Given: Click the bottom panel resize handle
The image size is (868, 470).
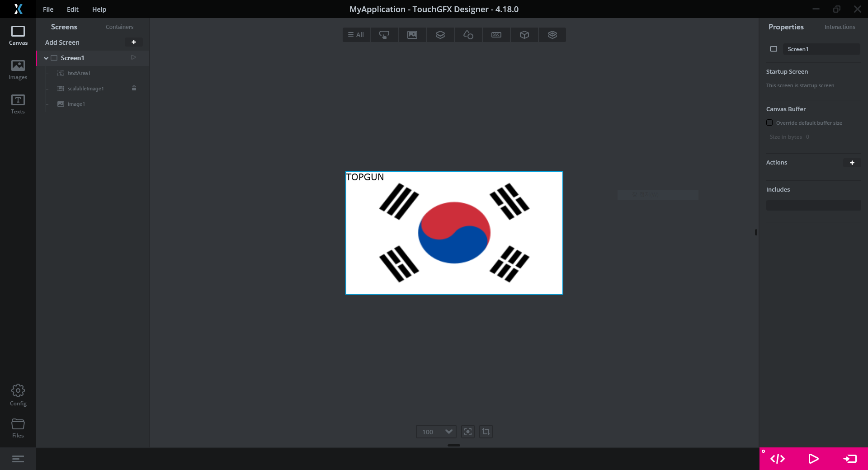Looking at the screenshot, I should 454,445.
